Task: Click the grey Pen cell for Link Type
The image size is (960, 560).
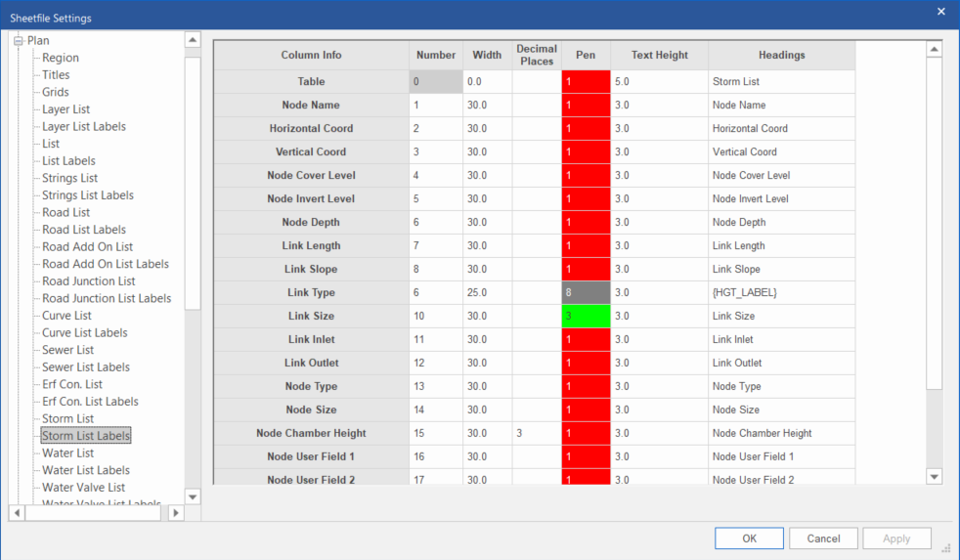Action: click(586, 292)
